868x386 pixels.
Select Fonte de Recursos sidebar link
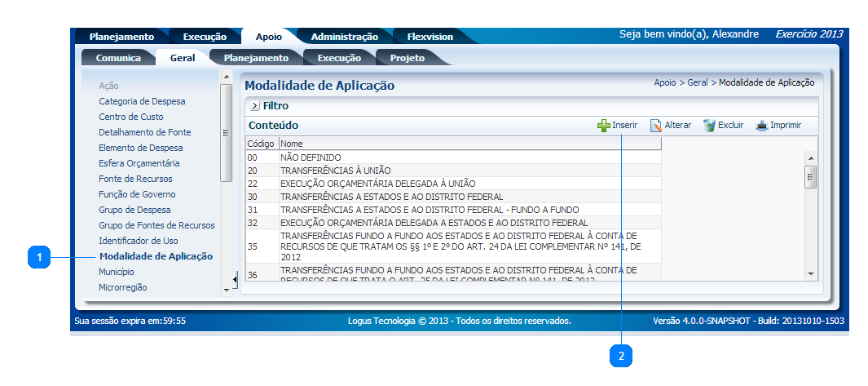135,179
